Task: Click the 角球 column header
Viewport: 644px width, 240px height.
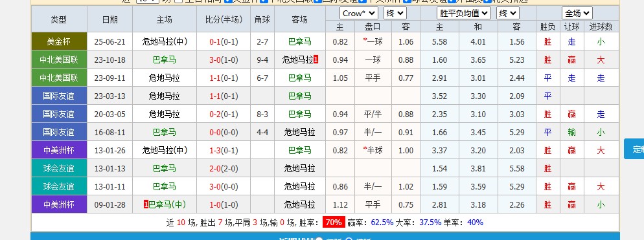Action: click(x=262, y=19)
